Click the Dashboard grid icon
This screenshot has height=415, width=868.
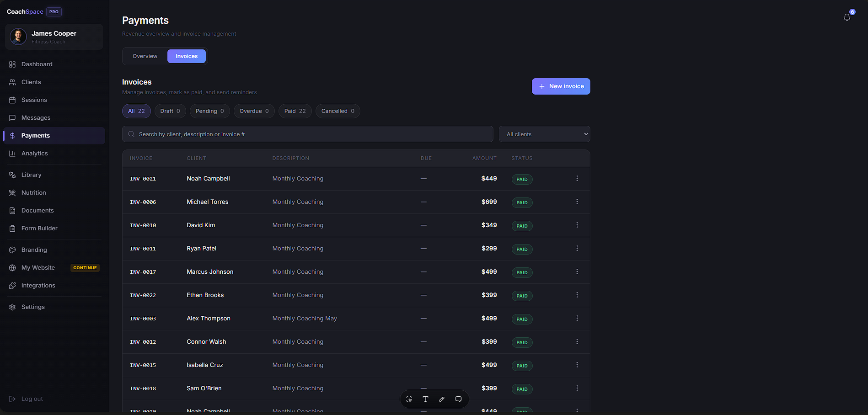coord(12,64)
